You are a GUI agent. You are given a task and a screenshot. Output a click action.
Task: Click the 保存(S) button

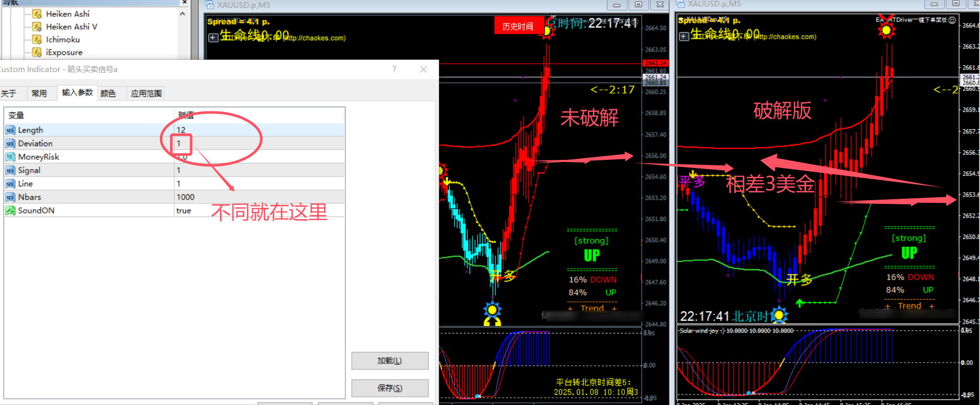[x=389, y=388]
